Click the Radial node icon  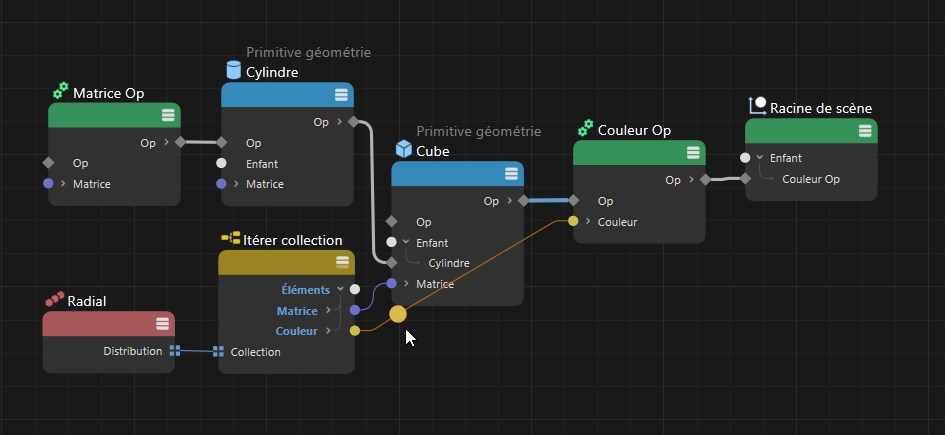(x=54, y=300)
